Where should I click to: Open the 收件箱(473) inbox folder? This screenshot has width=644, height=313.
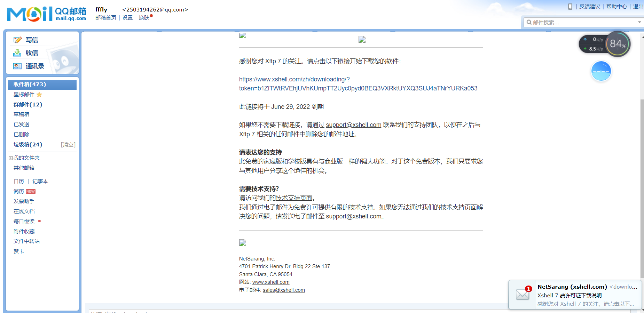click(42, 85)
